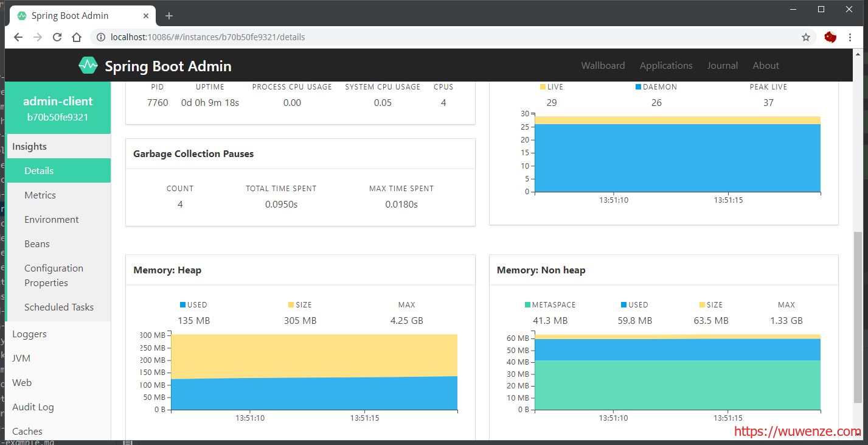868x445 pixels.
Task: Open Configuration Properties in the sidebar
Action: point(59,275)
